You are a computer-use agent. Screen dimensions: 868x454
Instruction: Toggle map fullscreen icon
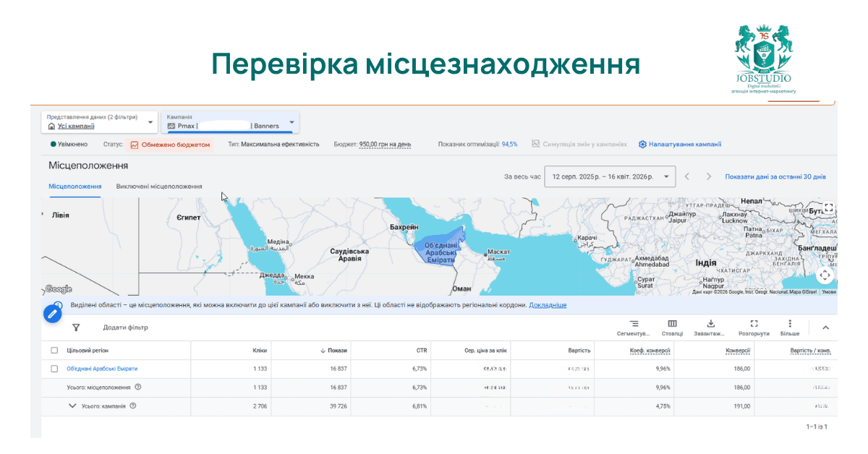point(829,207)
